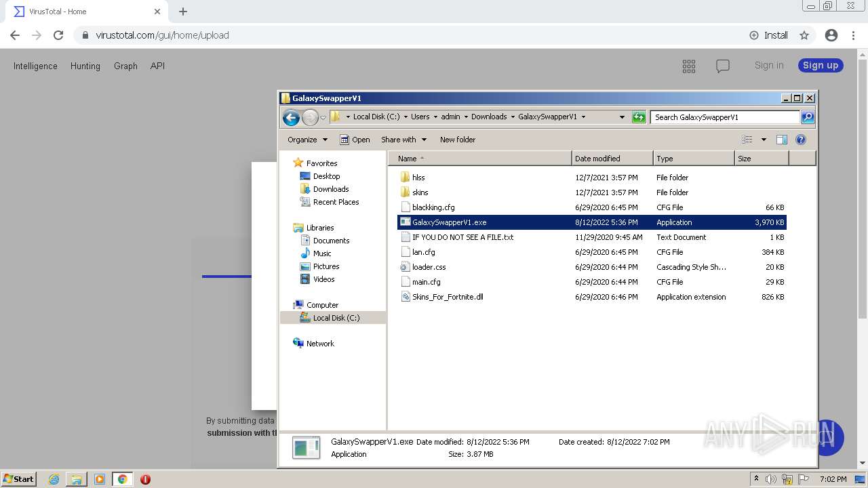
Task: Select the loader.css file icon
Action: point(405,267)
